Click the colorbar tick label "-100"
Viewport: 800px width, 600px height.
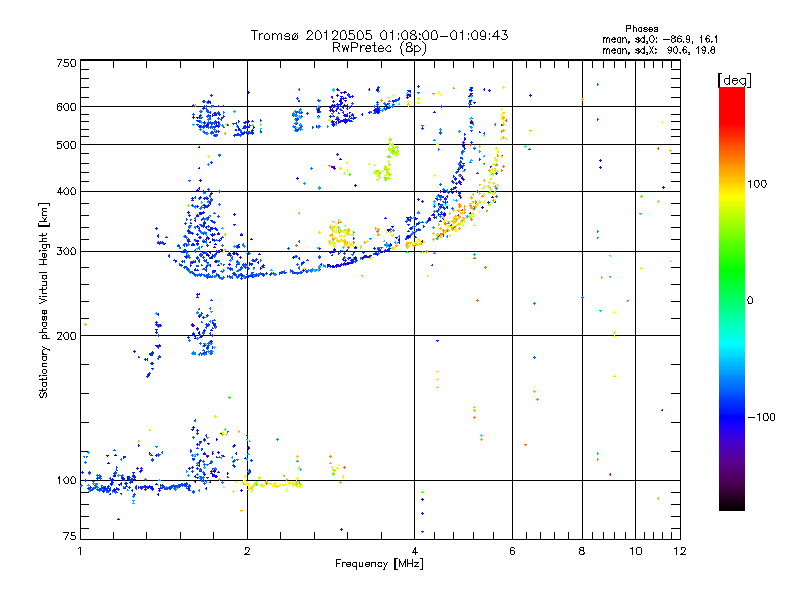click(x=761, y=417)
